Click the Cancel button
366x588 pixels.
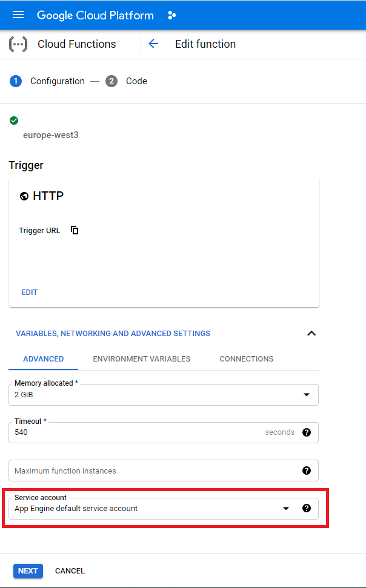pos(70,571)
